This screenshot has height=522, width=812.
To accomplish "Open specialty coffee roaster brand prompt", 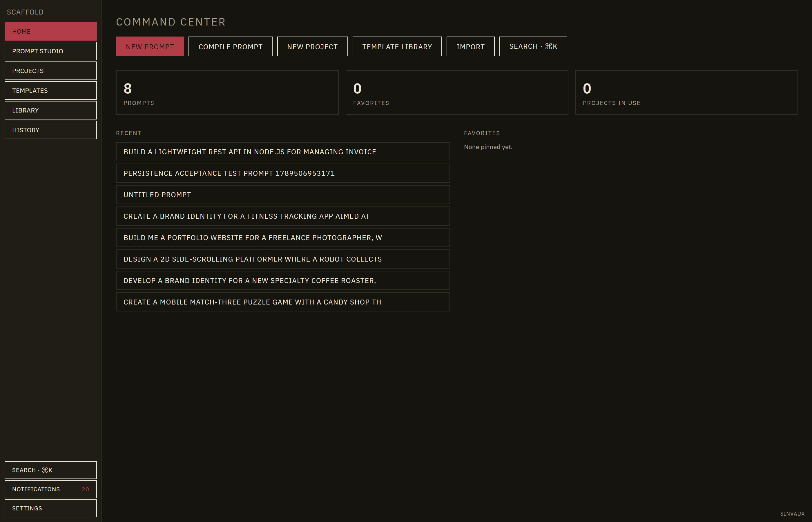I will pyautogui.click(x=283, y=281).
